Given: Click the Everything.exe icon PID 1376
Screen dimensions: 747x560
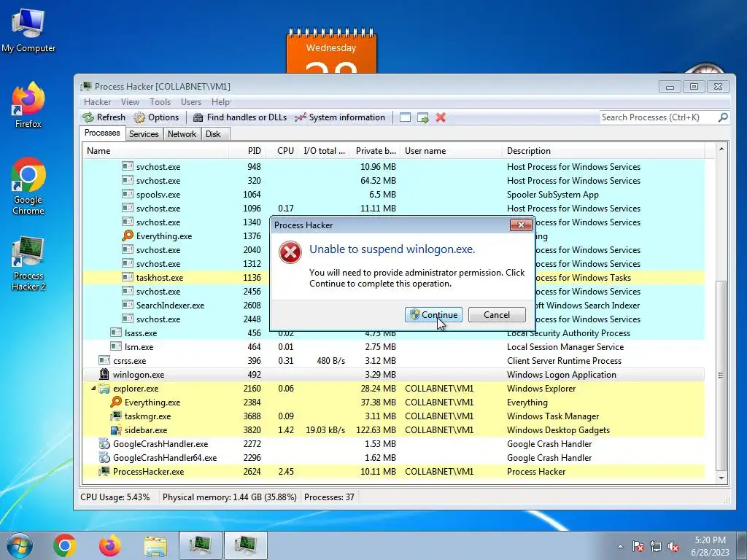Looking at the screenshot, I should coord(128,236).
